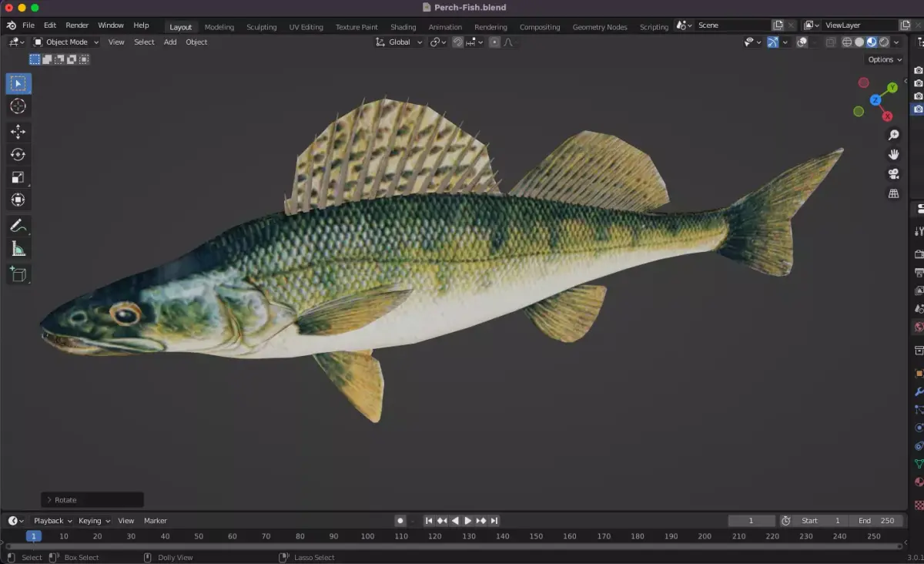Open the Playback dropdown in timeline
This screenshot has width=924, height=564.
(52, 521)
